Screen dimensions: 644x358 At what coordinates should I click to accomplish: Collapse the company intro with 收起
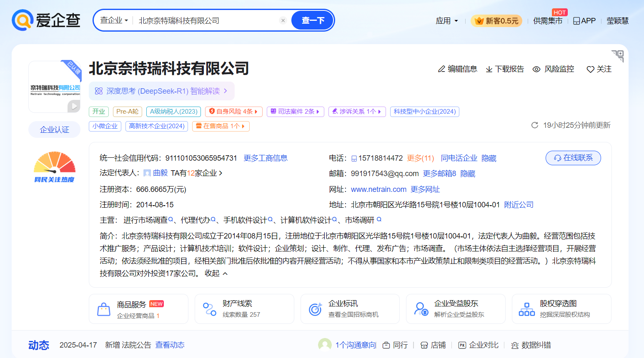pos(216,273)
